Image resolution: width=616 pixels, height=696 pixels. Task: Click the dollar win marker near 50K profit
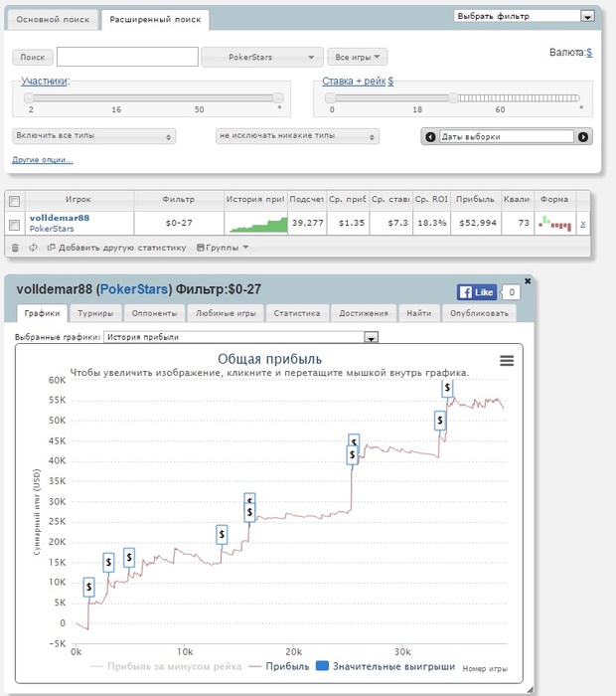[x=440, y=420]
